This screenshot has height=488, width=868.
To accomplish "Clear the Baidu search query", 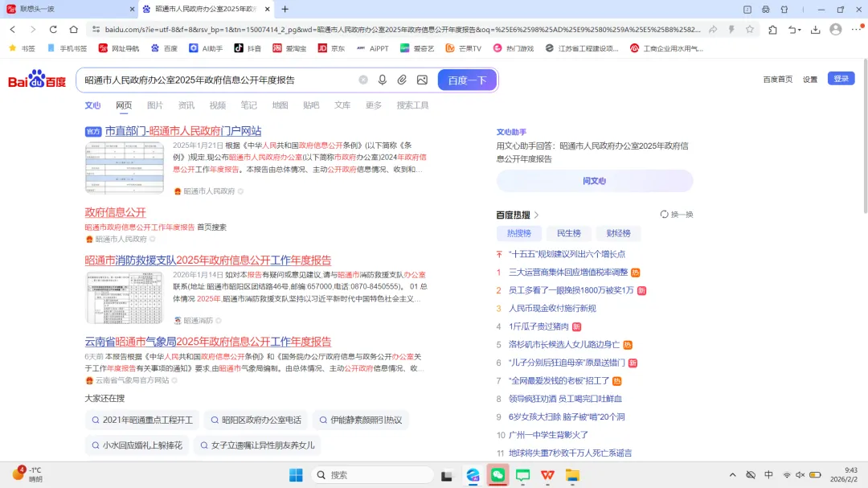I will (363, 80).
